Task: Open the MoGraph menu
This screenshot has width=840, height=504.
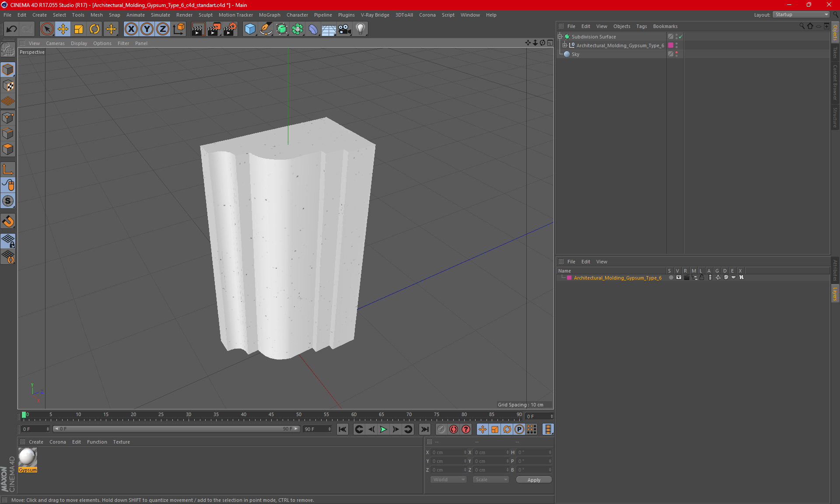Action: pos(269,15)
